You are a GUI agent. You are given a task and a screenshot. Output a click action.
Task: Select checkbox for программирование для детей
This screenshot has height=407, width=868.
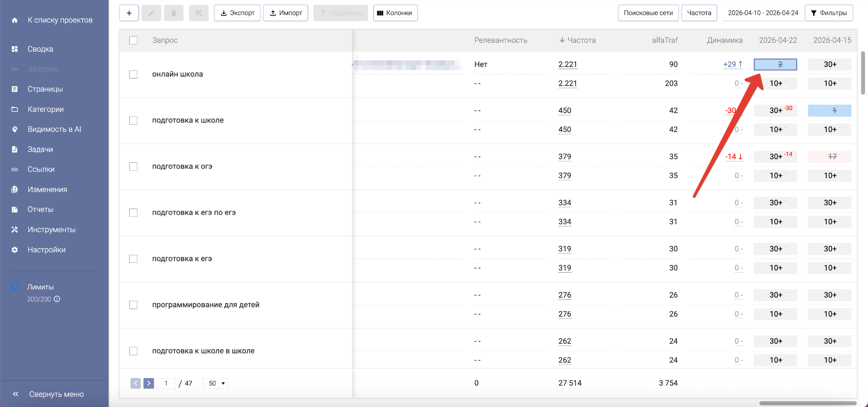click(x=134, y=305)
